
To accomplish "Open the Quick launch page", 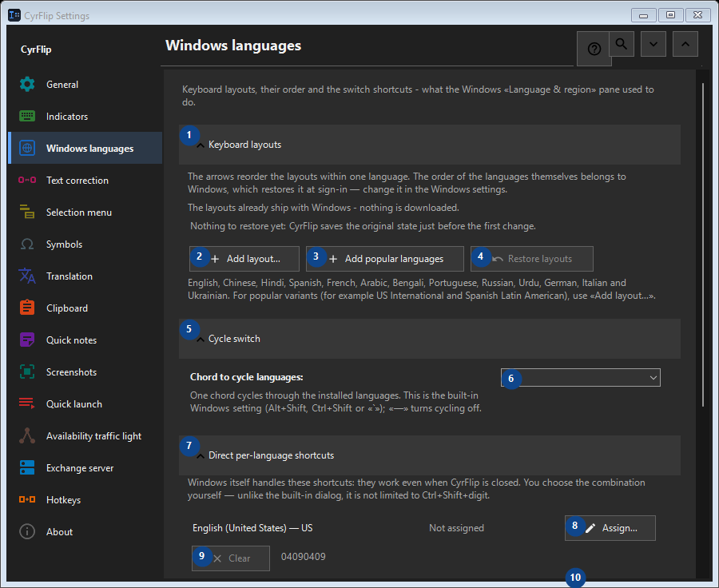I will click(x=85, y=403).
